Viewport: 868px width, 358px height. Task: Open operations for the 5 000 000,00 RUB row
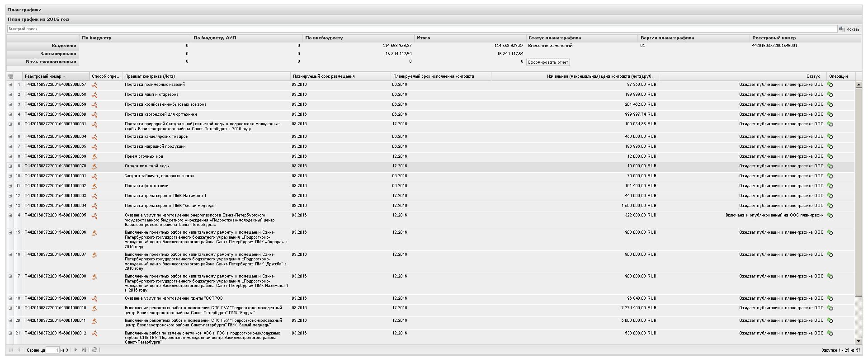(830, 321)
